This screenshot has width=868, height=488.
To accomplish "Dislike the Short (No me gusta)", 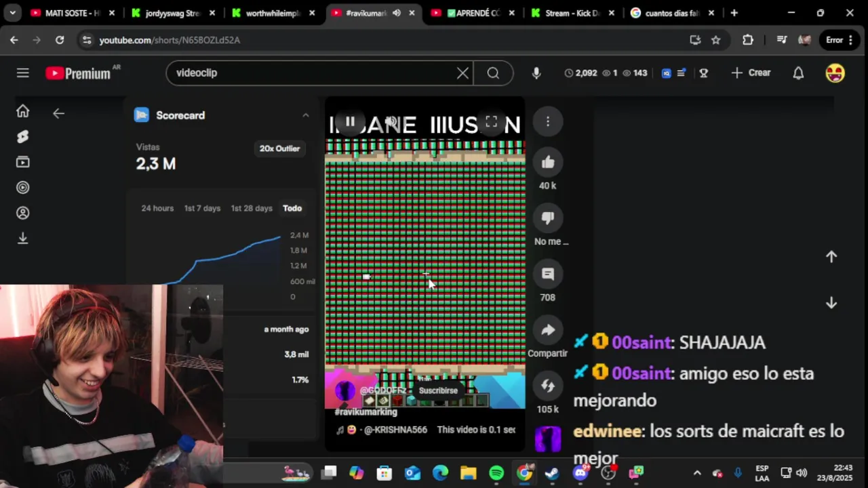I will (548, 218).
